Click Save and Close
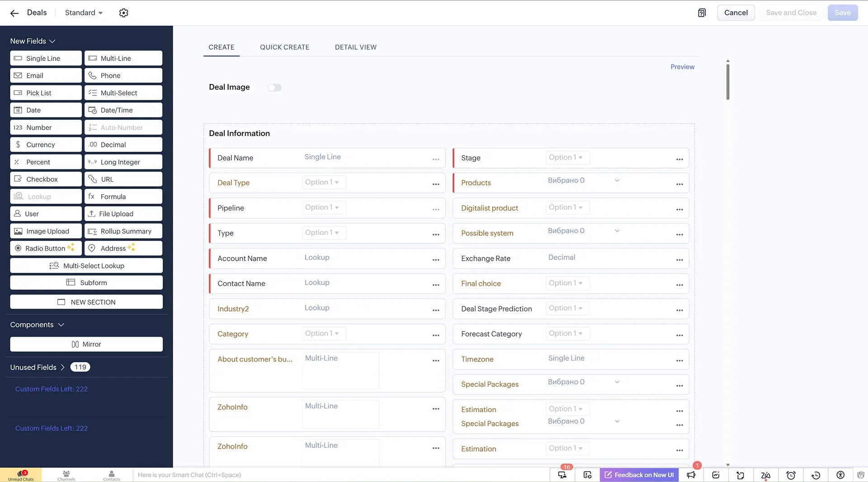868x482 pixels. point(791,13)
